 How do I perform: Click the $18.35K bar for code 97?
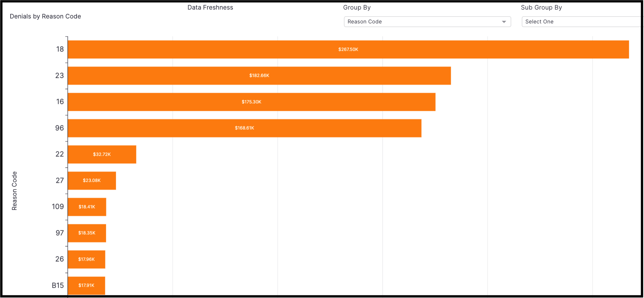pos(87,233)
